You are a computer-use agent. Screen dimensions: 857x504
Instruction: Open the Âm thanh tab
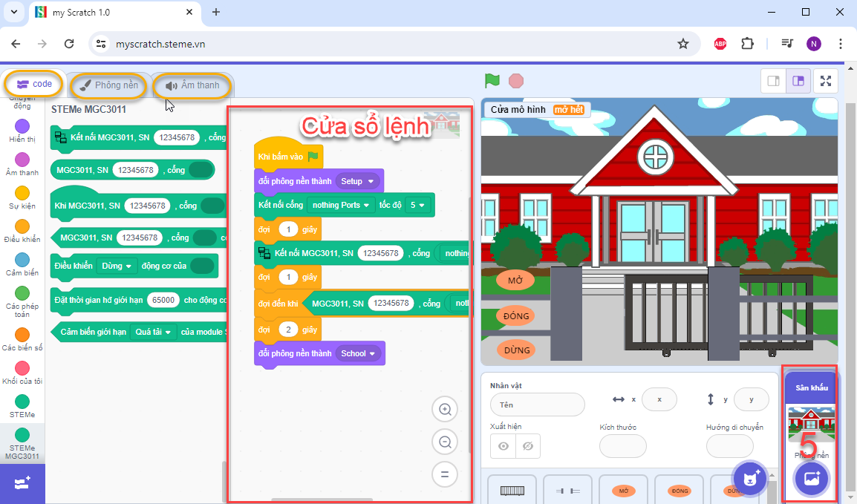192,85
